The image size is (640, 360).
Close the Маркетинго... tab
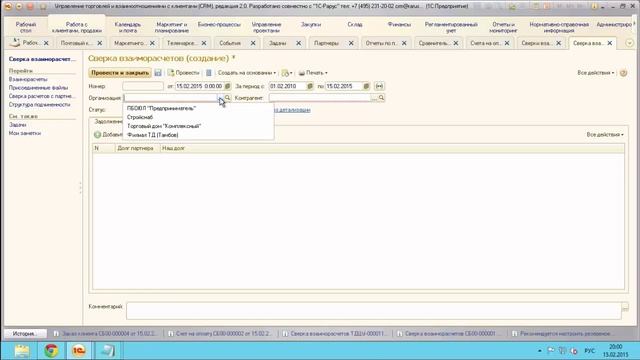[x=152, y=43]
